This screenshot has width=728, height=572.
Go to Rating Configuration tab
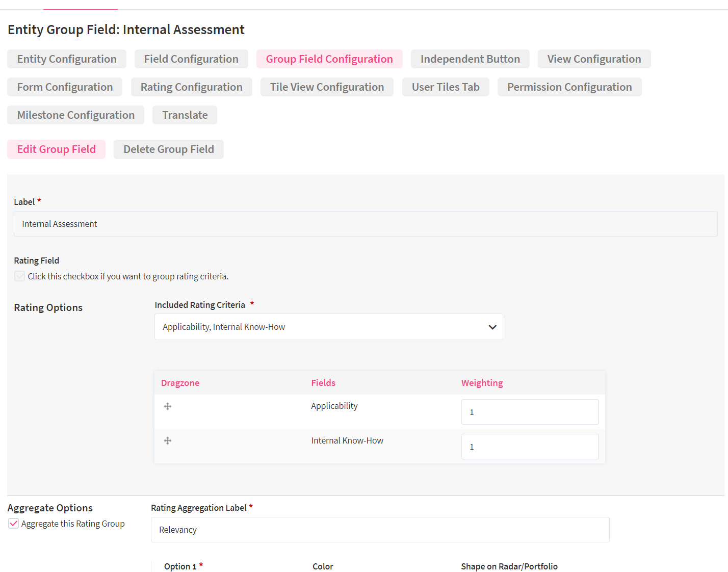coord(191,87)
